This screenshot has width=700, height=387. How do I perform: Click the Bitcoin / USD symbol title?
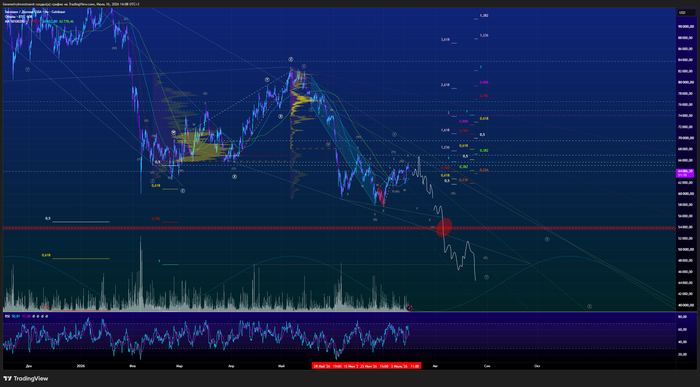[35, 12]
